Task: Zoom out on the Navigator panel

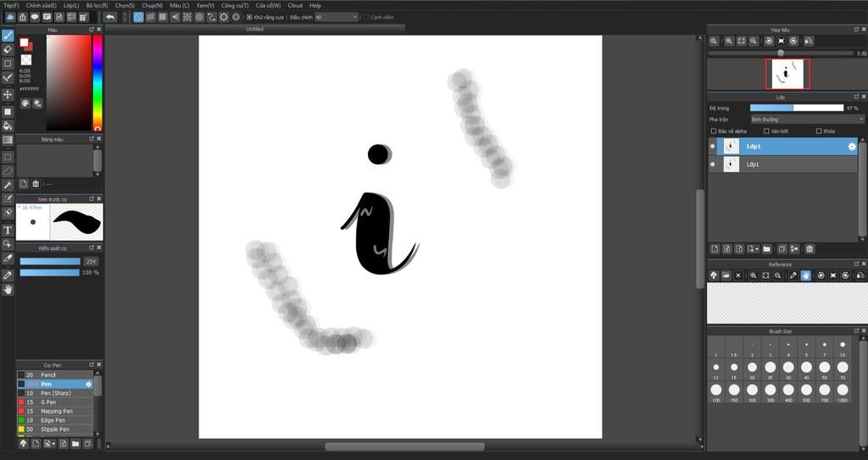Action: tap(754, 41)
